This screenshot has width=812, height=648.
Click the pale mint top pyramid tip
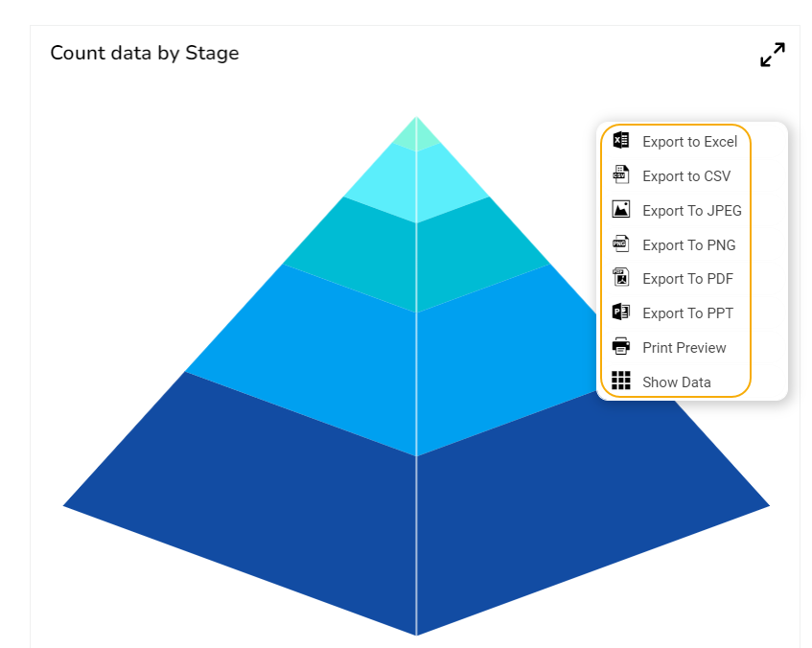pos(416,136)
